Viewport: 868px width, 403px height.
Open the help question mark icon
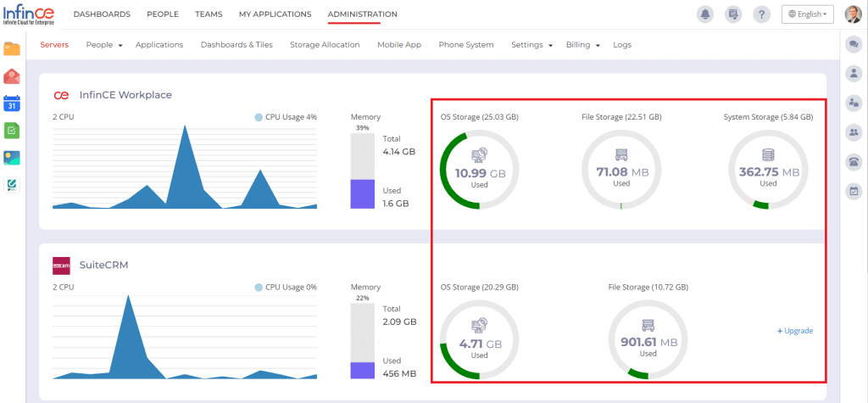click(x=762, y=14)
